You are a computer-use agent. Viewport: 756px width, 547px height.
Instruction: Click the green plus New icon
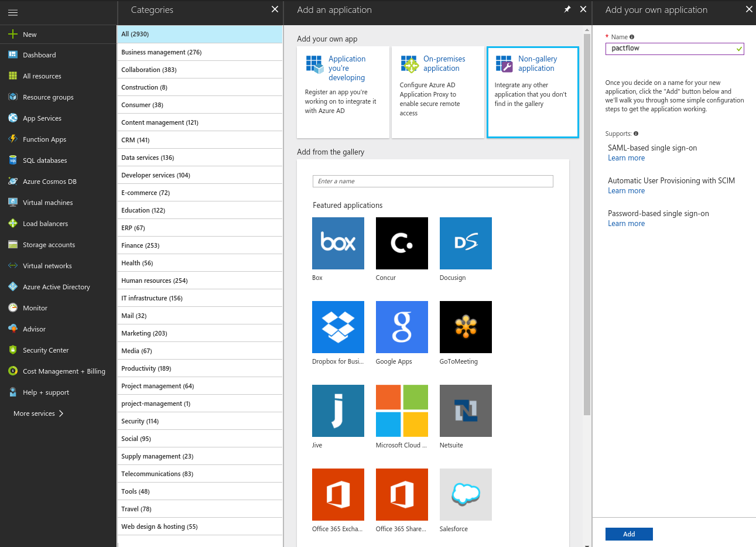pos(13,34)
